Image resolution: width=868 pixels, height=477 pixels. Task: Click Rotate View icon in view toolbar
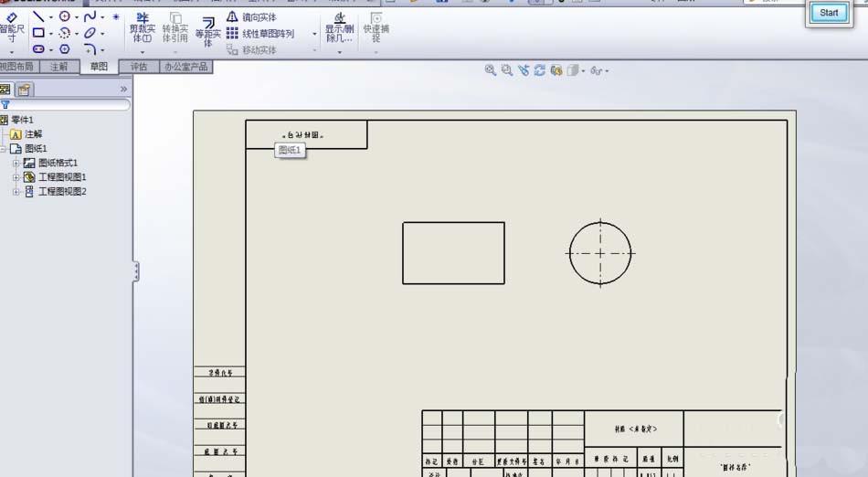(540, 70)
